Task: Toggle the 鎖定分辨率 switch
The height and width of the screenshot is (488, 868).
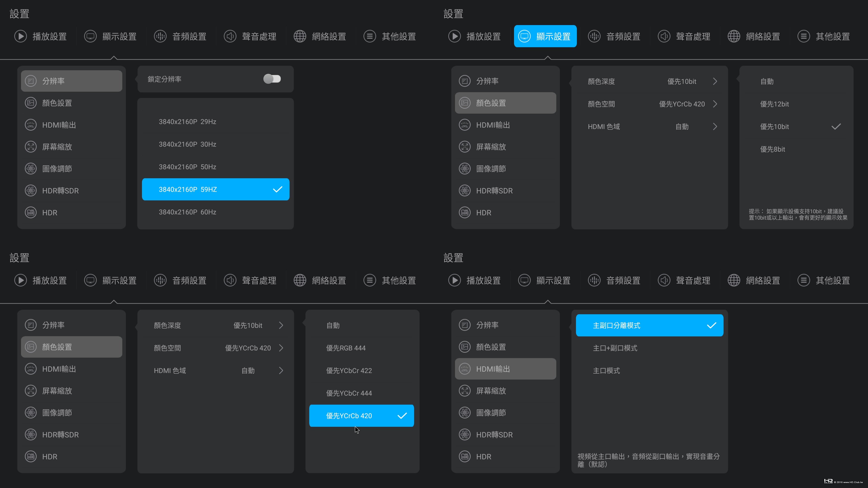Action: point(272,79)
